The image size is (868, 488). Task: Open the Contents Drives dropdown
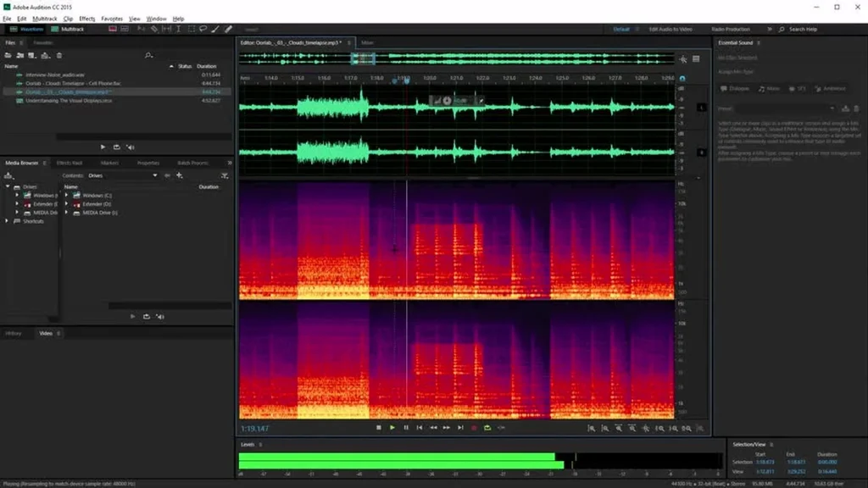(x=122, y=175)
